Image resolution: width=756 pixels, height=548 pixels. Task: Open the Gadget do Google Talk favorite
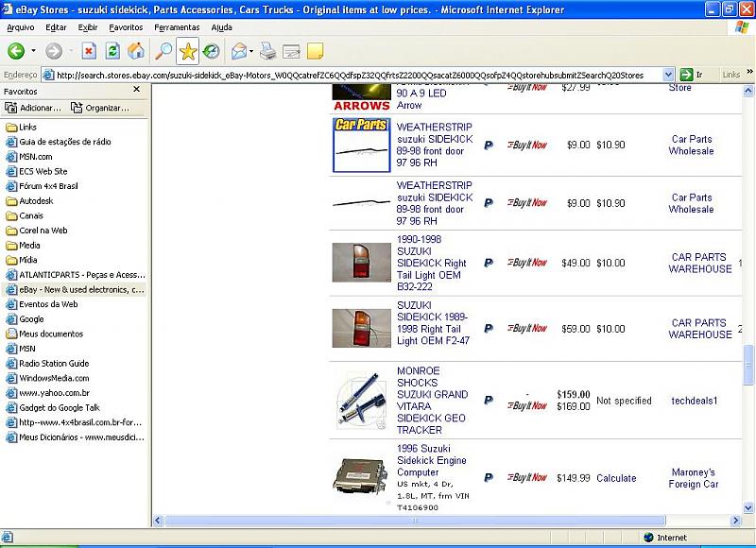[x=53, y=408]
